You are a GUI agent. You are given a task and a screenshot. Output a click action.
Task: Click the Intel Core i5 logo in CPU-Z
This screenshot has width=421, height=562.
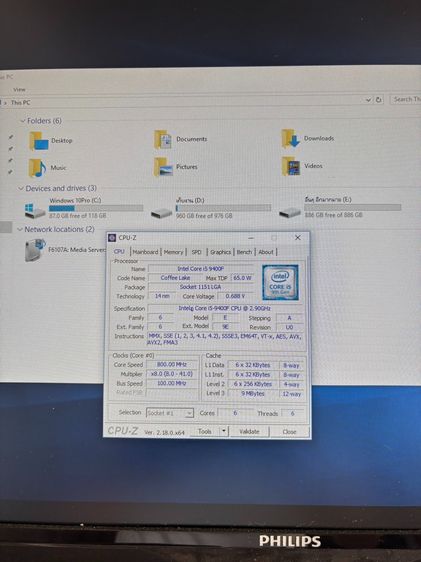(280, 282)
